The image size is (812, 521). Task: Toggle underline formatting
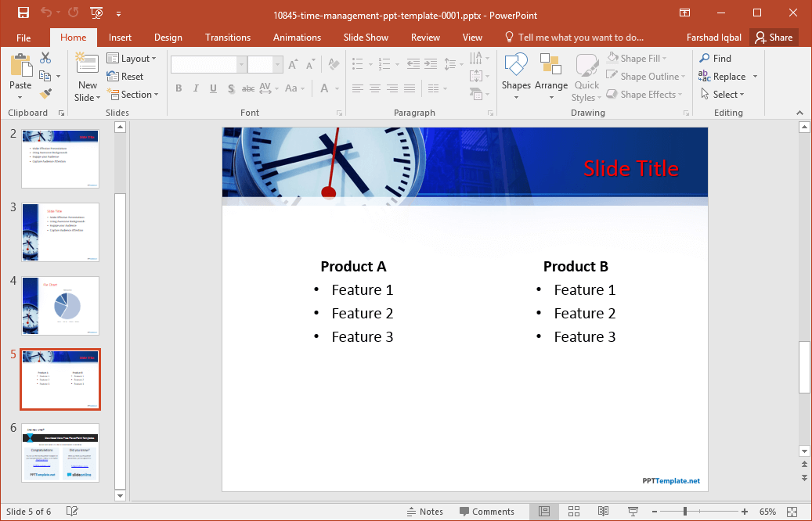point(211,88)
